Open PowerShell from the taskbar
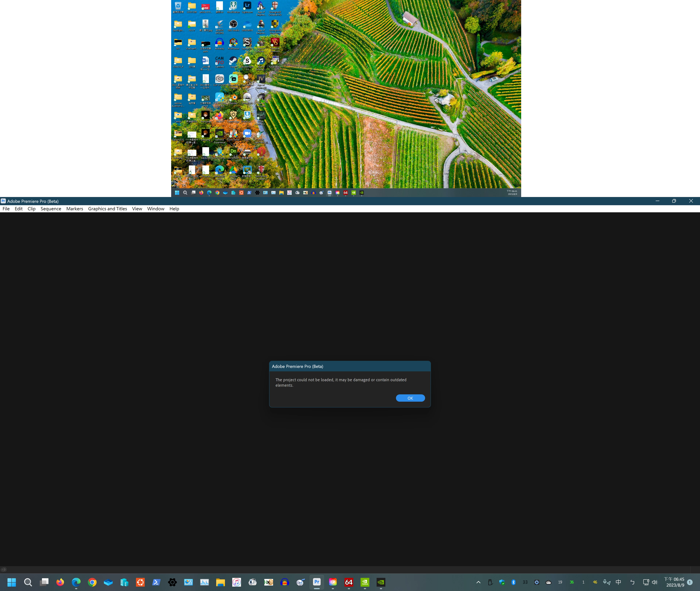The image size is (700, 591). tap(156, 582)
